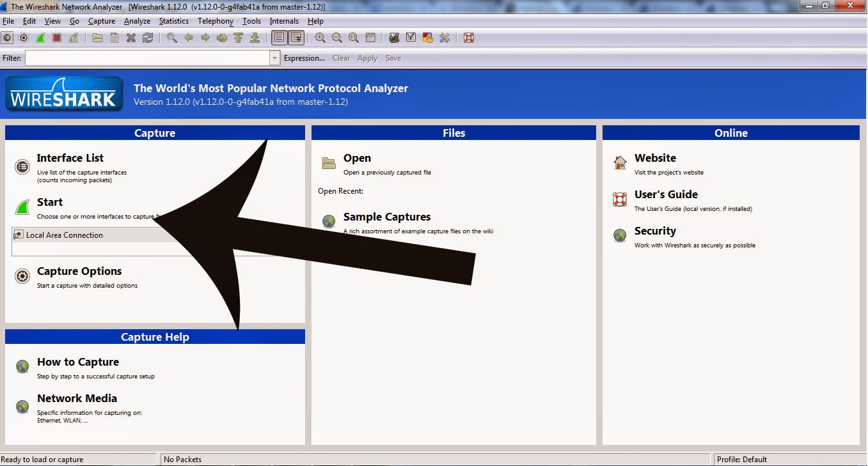The width and height of the screenshot is (868, 466).
Task: Open the Help menu
Action: 315,21
